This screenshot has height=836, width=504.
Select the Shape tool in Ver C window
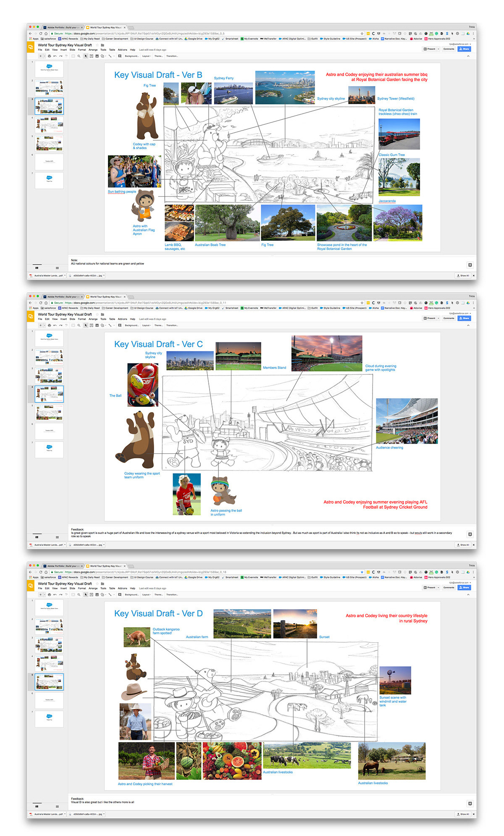click(102, 325)
